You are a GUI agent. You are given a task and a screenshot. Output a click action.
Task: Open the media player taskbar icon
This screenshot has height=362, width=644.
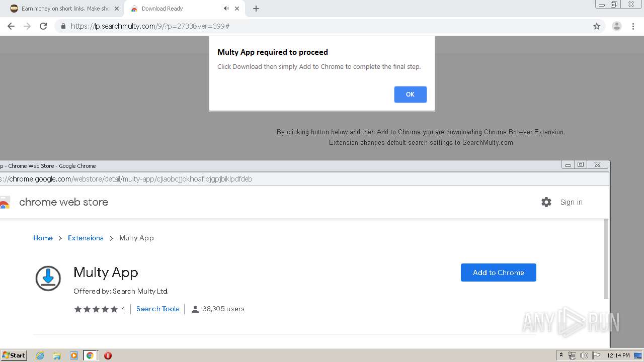click(x=74, y=355)
